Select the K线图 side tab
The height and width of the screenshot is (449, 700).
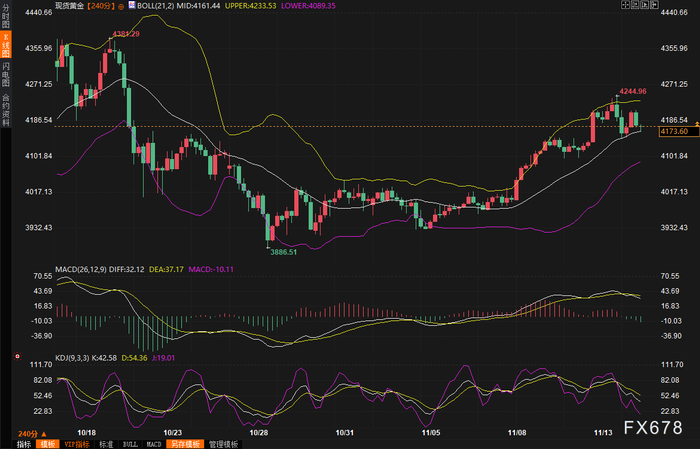pyautogui.click(x=6, y=44)
